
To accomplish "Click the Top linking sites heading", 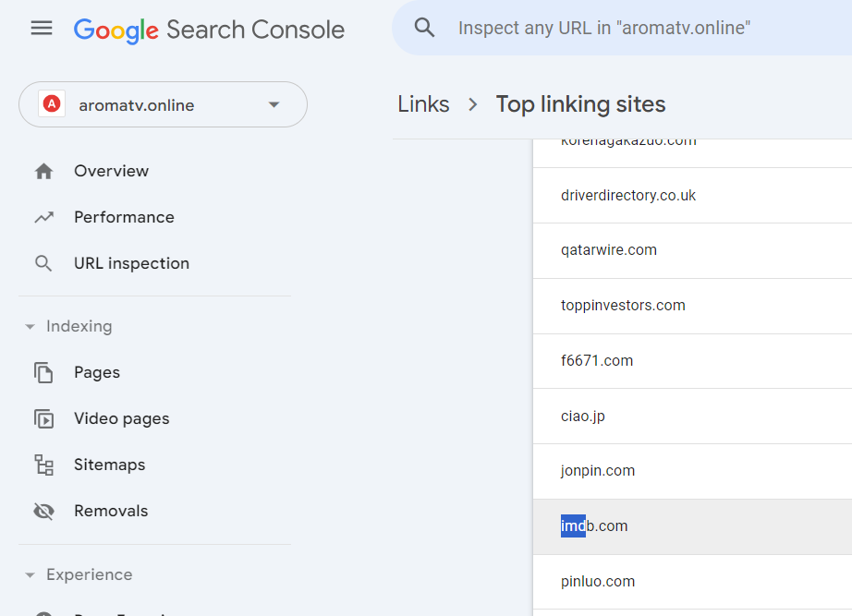I will (x=581, y=104).
